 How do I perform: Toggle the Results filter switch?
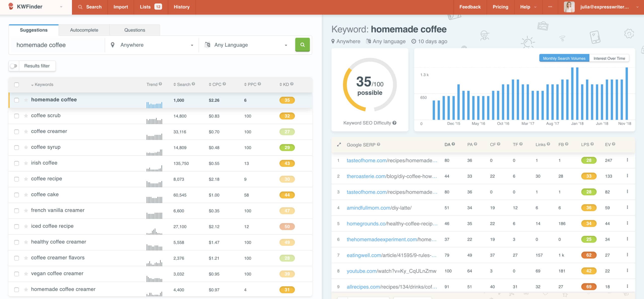tap(14, 66)
